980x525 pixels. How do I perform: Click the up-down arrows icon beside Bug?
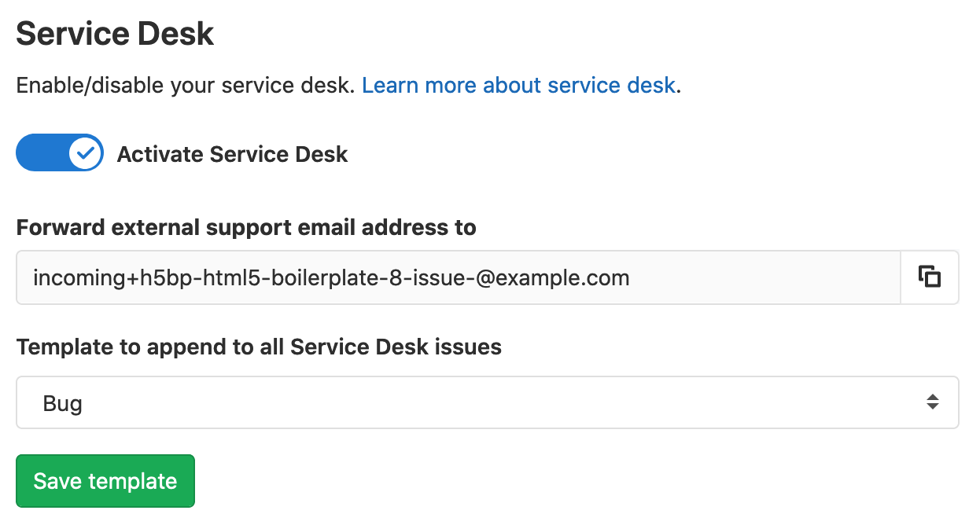pos(932,402)
